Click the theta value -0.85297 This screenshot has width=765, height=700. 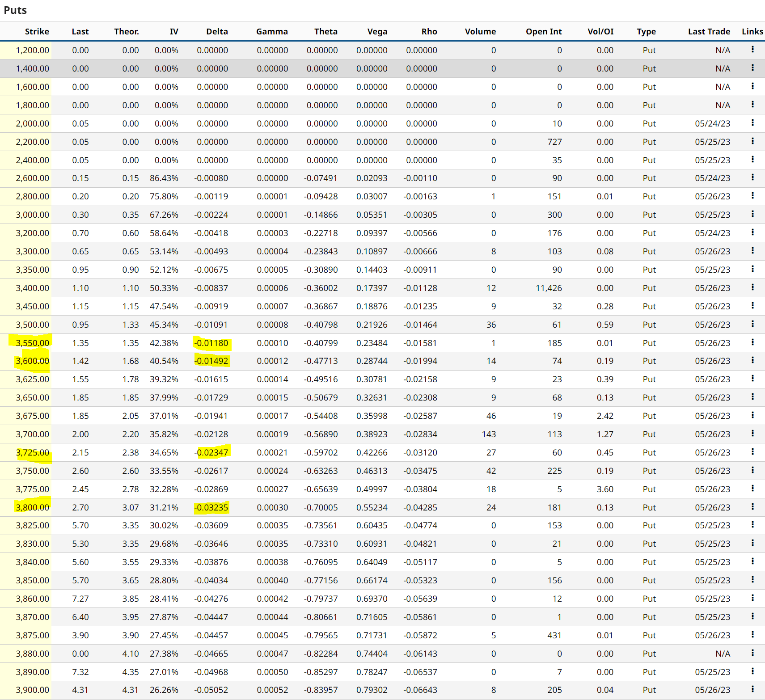tap(321, 672)
